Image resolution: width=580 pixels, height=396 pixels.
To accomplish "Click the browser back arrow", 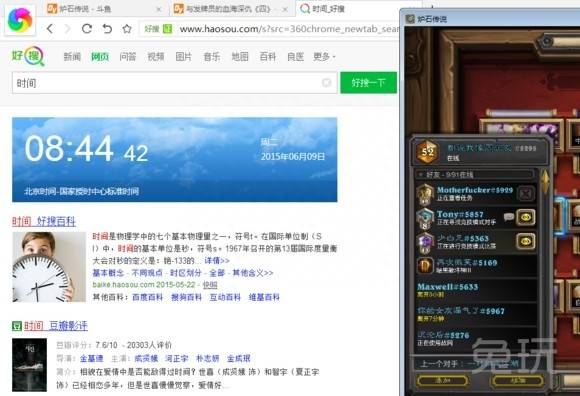I will tap(50, 28).
